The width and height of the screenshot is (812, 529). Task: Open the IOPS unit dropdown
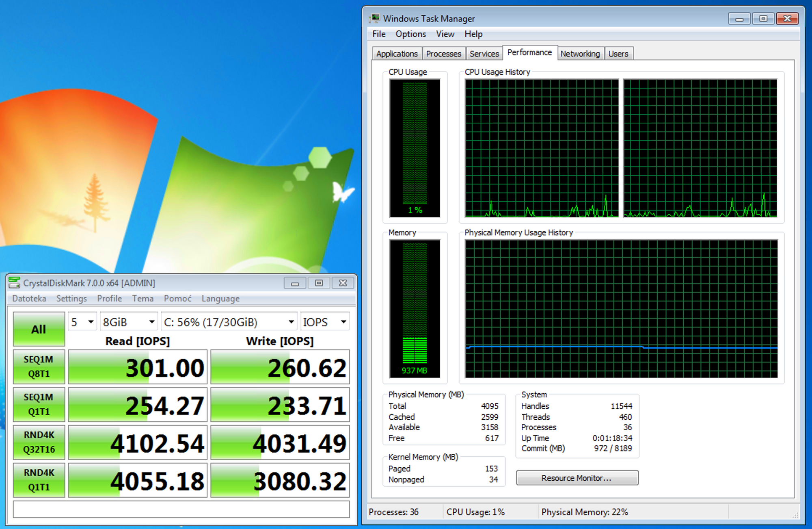[x=325, y=322]
